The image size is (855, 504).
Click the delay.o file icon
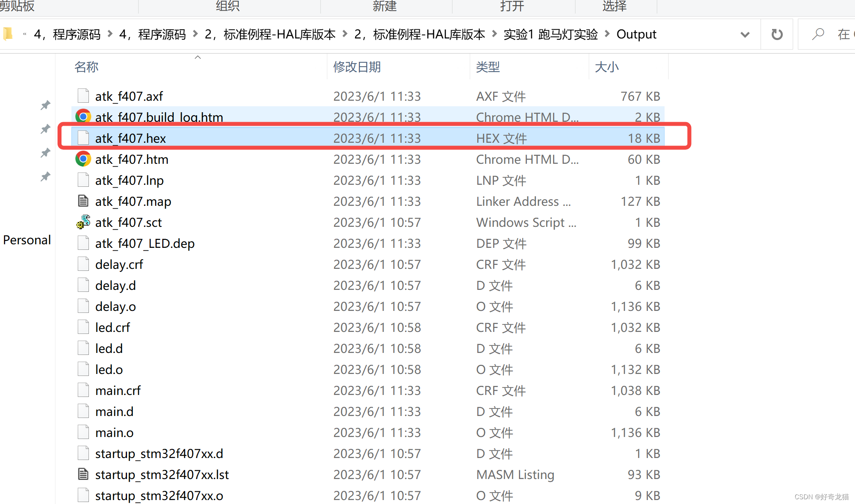(x=83, y=306)
